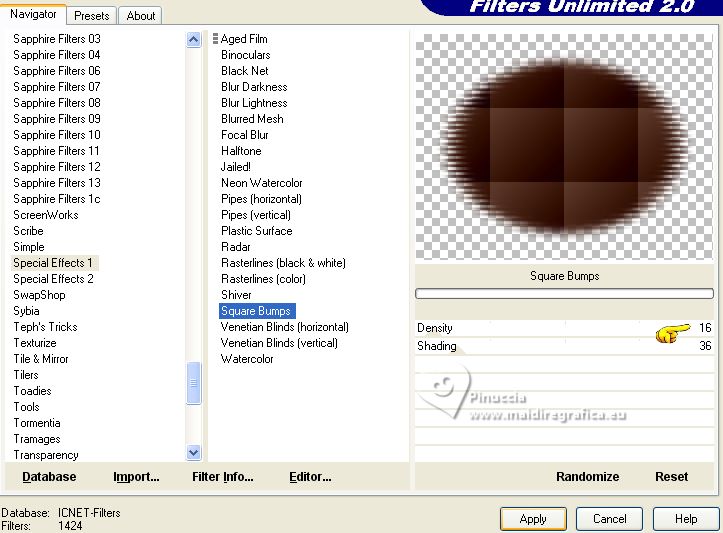Click the Import... button
The height and width of the screenshot is (533, 723).
(x=136, y=476)
